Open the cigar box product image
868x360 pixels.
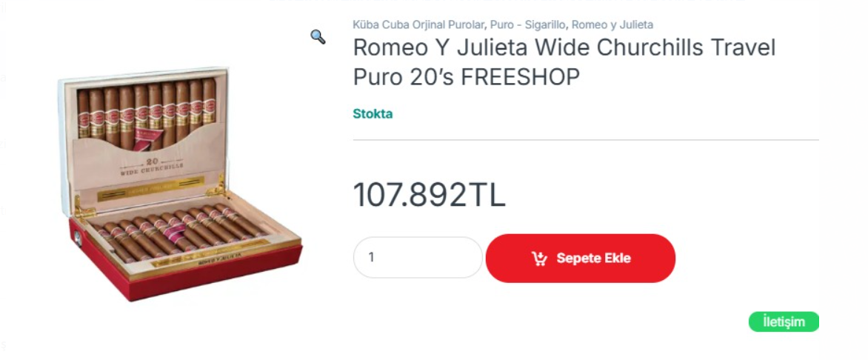click(180, 184)
